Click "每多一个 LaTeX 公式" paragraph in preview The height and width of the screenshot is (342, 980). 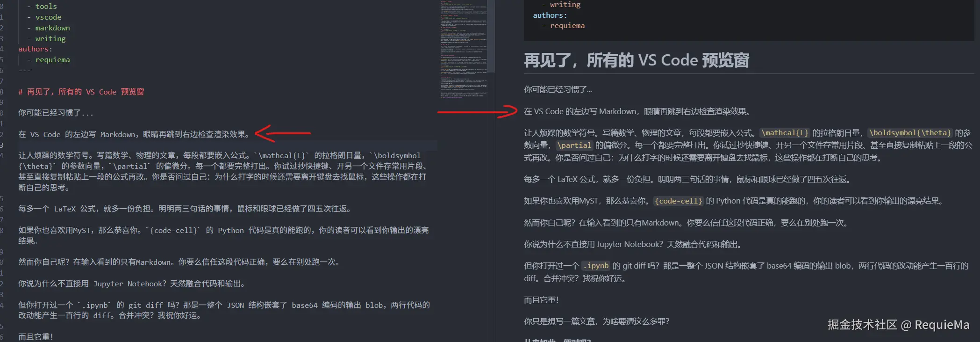688,179
